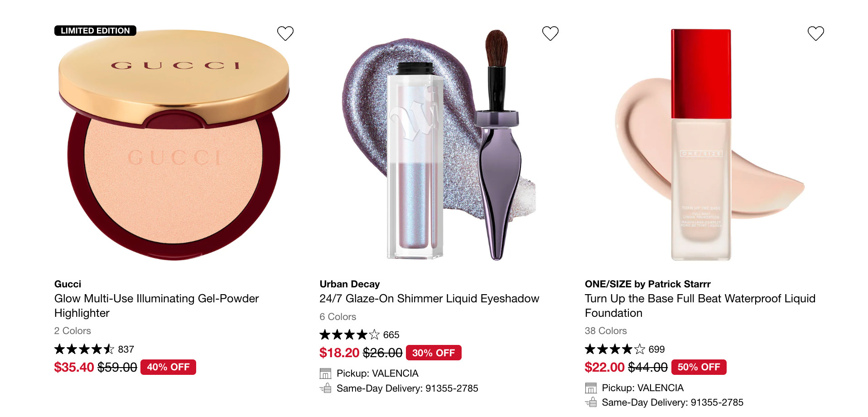This screenshot has width=868, height=417.
Task: Click the LIMITED EDITION badge
Action: pyautogui.click(x=95, y=31)
